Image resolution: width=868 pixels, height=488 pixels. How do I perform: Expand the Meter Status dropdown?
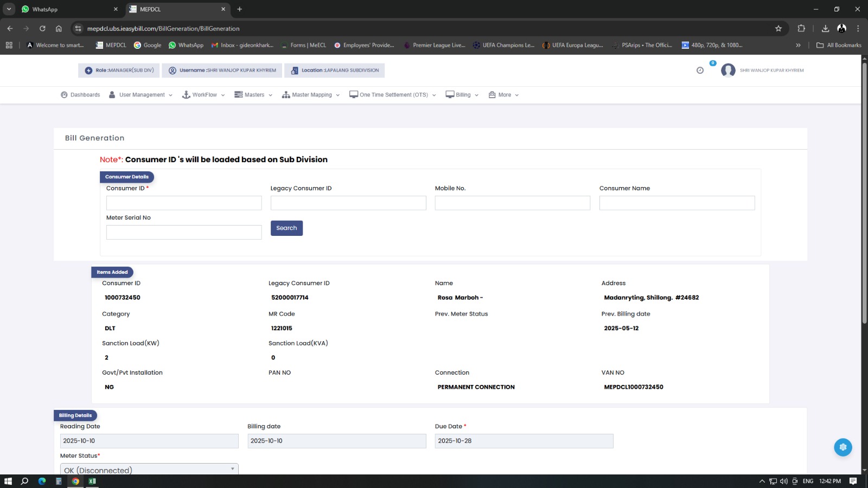(149, 470)
